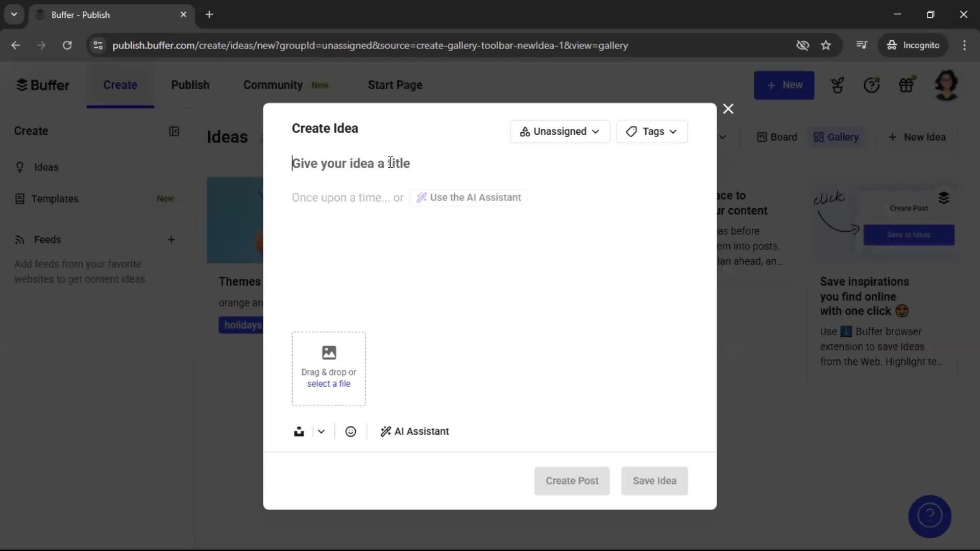
Task: Open the Unassigned channel dropdown
Action: [x=560, y=132]
